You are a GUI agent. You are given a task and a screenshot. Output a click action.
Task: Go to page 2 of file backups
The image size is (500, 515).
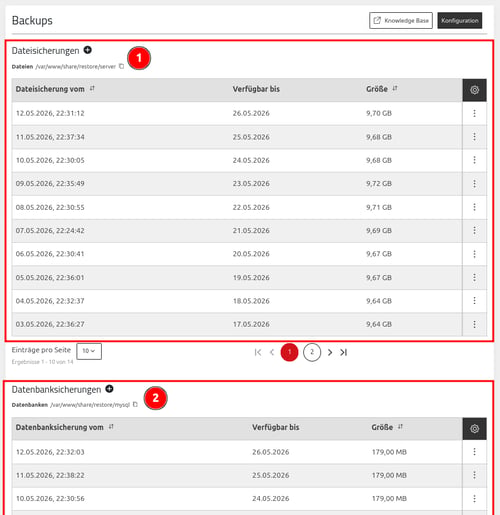[x=312, y=352]
